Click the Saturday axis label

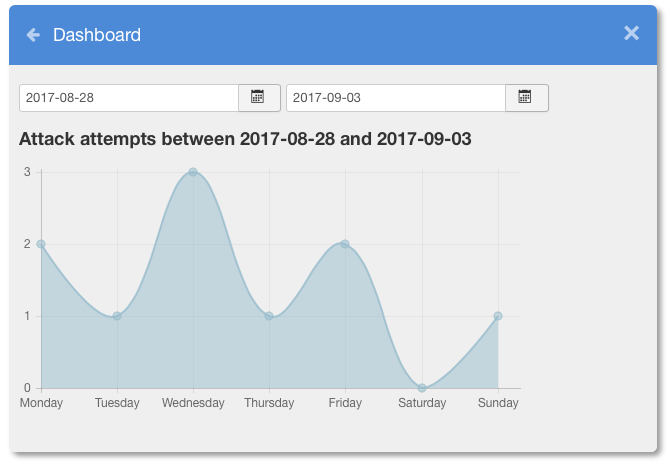pyautogui.click(x=422, y=403)
